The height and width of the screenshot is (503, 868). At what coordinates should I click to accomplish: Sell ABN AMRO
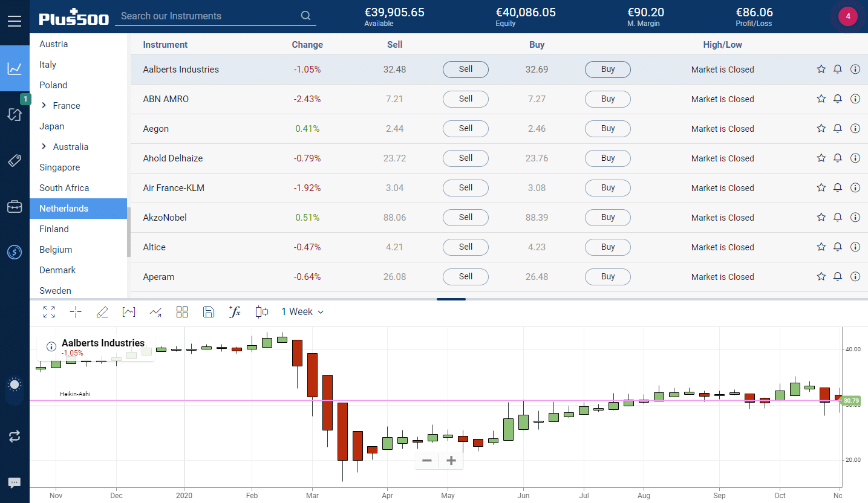click(466, 99)
